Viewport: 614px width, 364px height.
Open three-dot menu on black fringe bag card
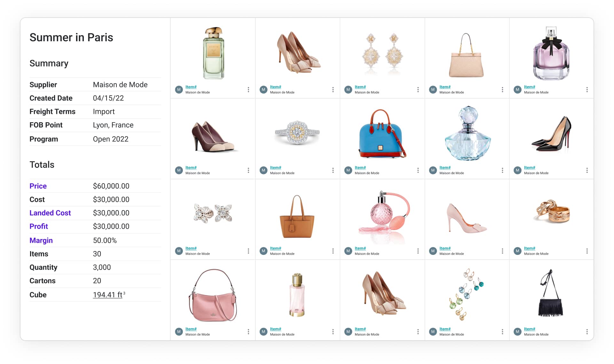coord(587,332)
